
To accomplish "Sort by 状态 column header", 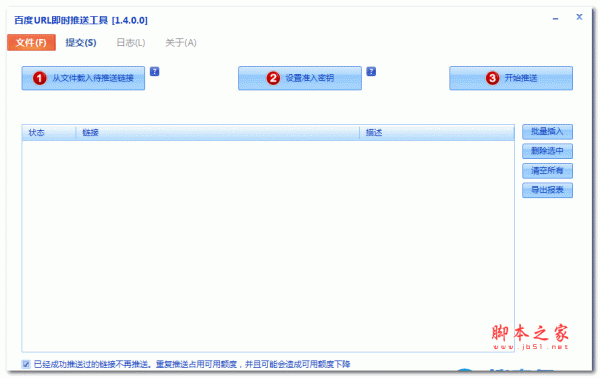I will click(x=49, y=133).
